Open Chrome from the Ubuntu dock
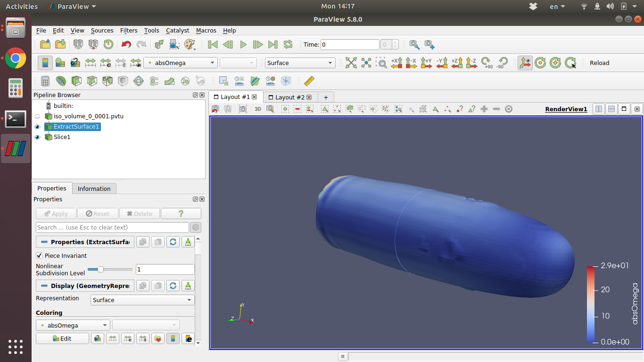This screenshot has width=644, height=362. (x=16, y=58)
